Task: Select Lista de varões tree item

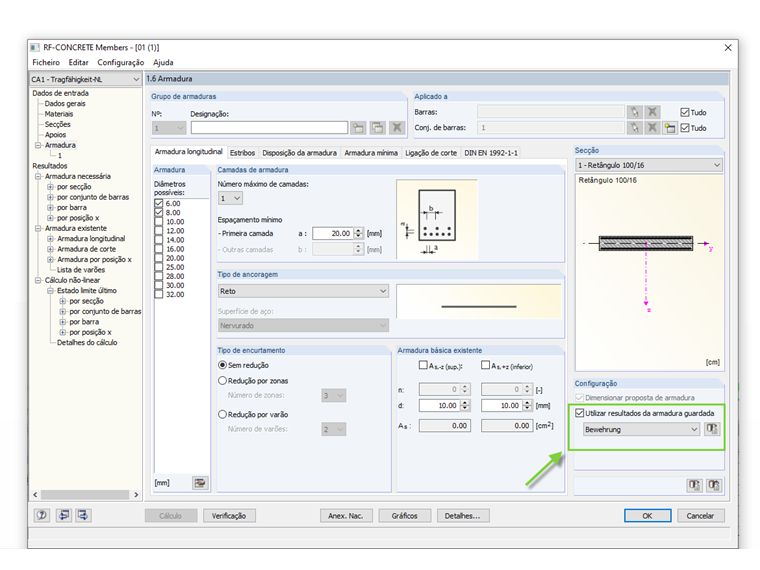Action: pos(81,269)
